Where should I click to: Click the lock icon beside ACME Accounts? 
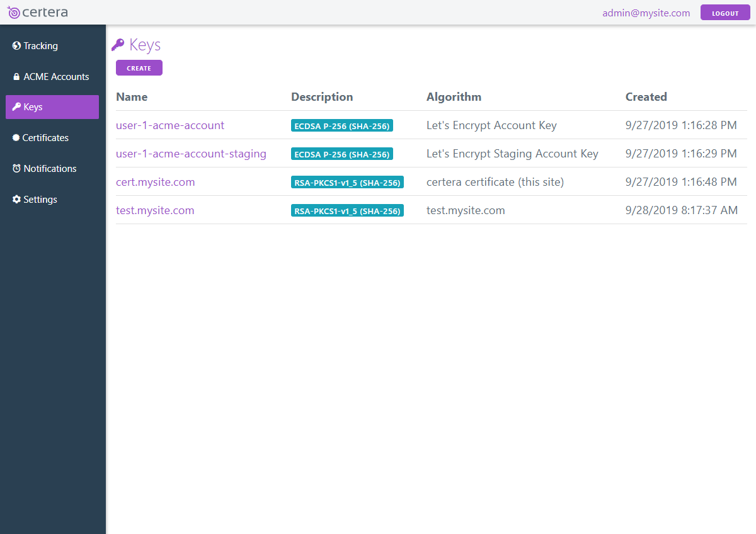pyautogui.click(x=17, y=77)
